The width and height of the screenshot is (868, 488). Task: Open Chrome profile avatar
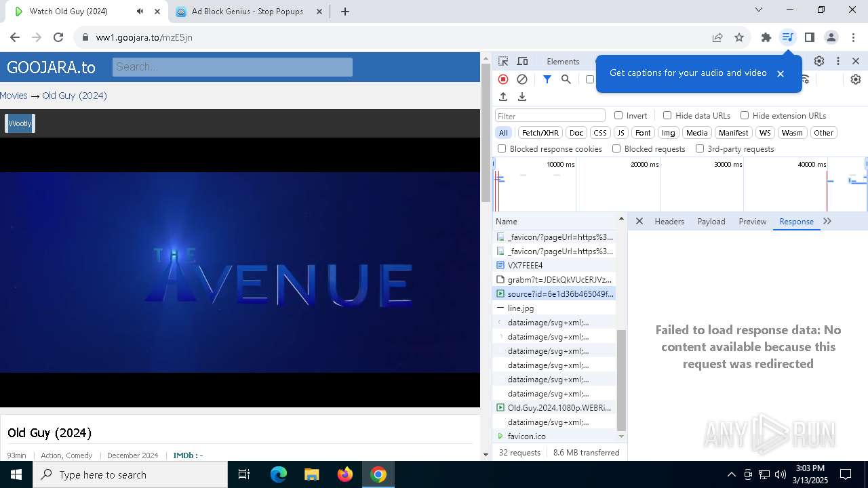point(831,37)
